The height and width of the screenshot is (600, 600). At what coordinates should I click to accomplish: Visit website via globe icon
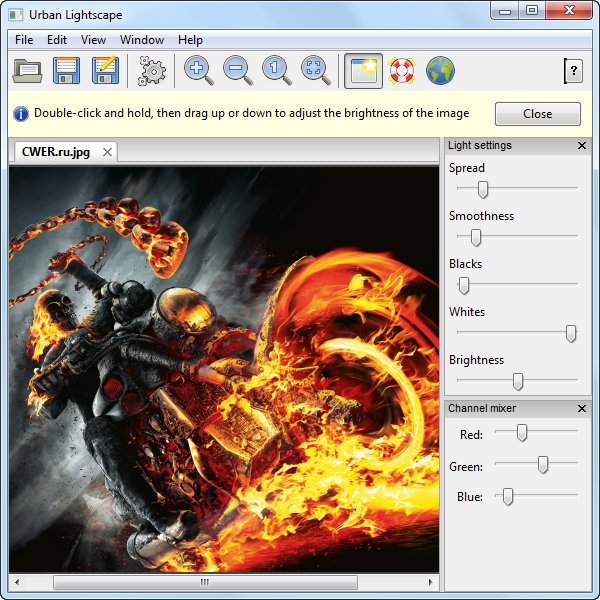440,71
